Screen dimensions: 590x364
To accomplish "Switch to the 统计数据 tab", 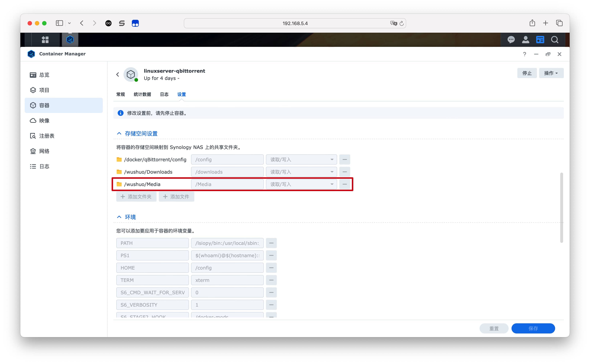I will click(x=142, y=94).
